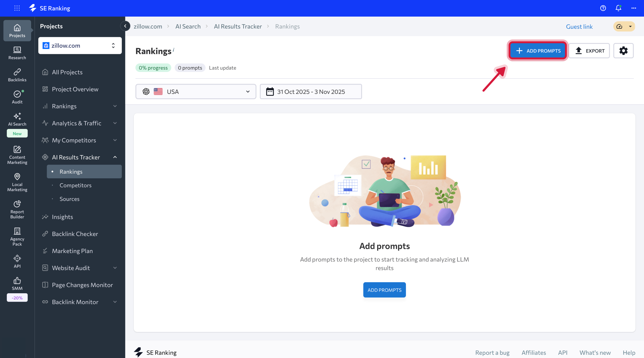Open the Backlinks section in sidebar
644x358 pixels.
point(17,75)
